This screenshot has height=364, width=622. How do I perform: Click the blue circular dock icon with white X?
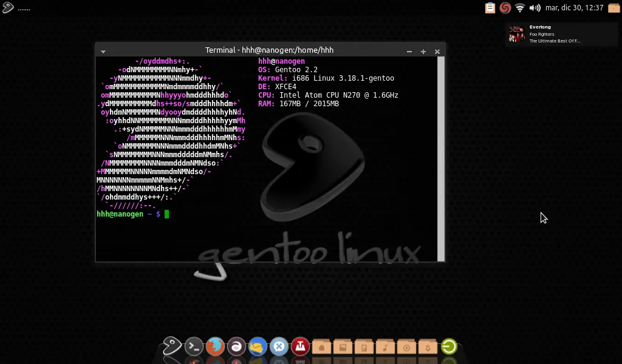279,346
